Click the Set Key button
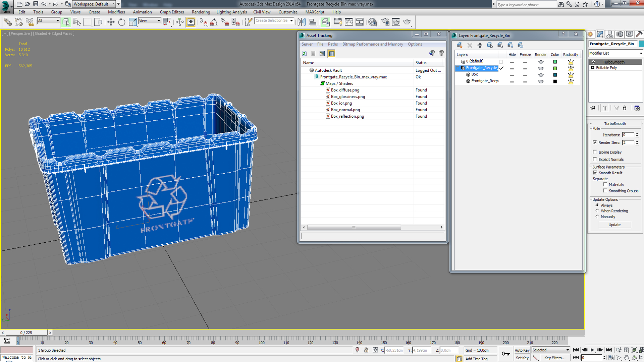644x362 pixels. coord(522,358)
